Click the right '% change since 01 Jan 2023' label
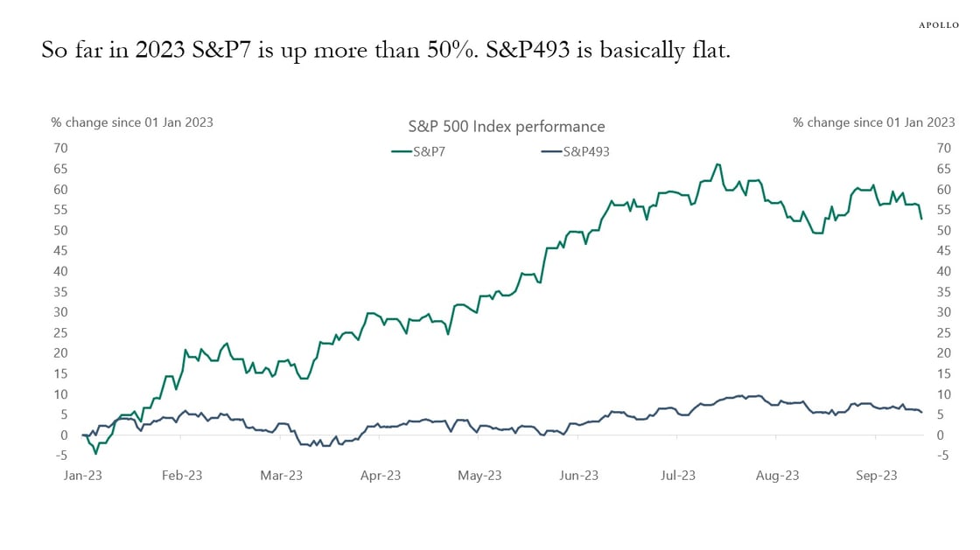Viewport: 980px width, 550px height. 873,122
